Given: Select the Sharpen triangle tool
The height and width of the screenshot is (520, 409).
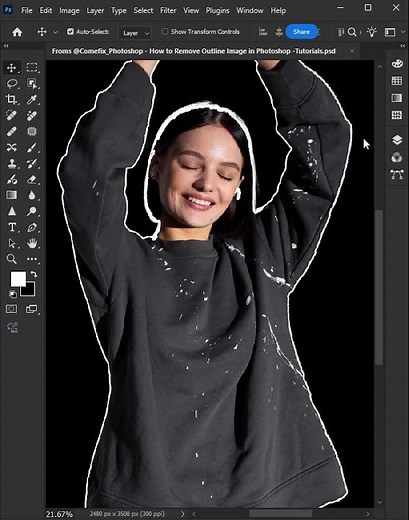Looking at the screenshot, I should click(x=12, y=211).
